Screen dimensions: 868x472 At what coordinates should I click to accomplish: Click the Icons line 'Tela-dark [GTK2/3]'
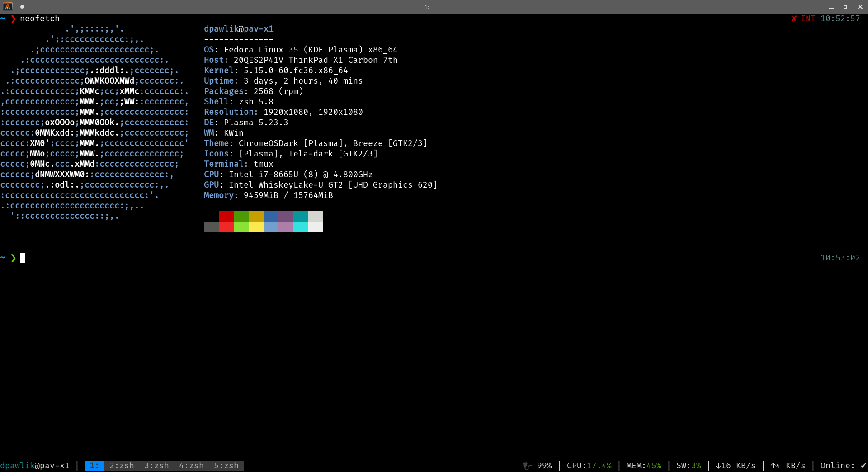pyautogui.click(x=333, y=154)
